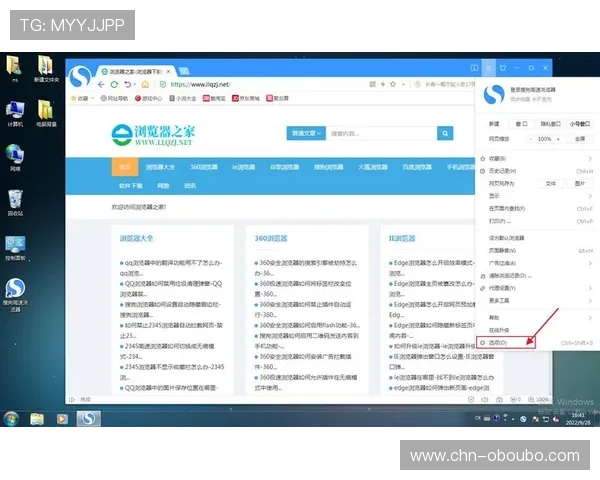Open the new tab button beside the tab
The height and width of the screenshot is (480, 600).
[x=184, y=71]
